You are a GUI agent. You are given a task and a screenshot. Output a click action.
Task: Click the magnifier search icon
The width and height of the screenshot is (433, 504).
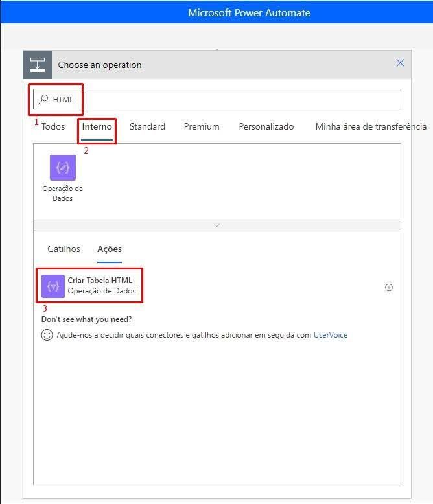pyautogui.click(x=43, y=99)
